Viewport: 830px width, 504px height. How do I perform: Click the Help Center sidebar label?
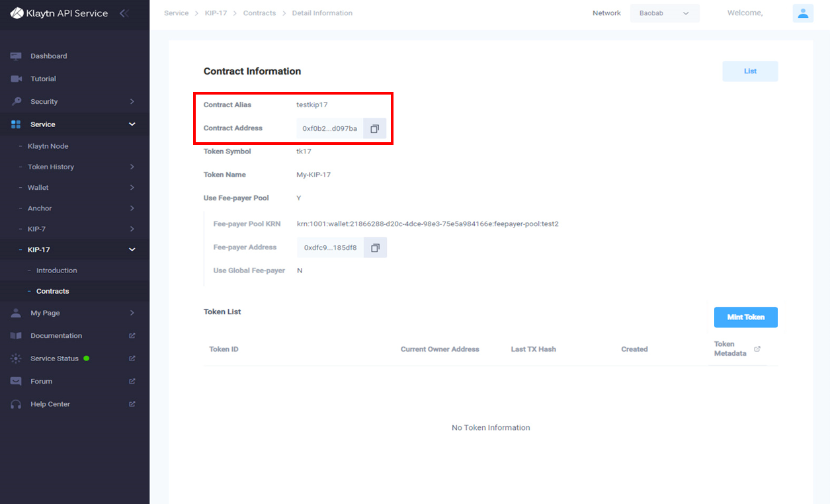50,404
